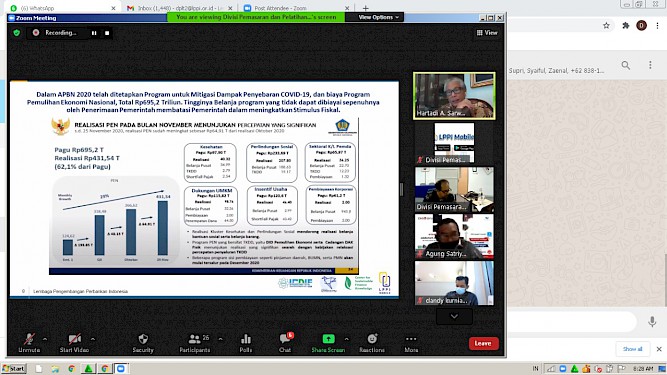Expand audio options arrow beside Unmute
Viewport: 667px width, 375px height.
pyautogui.click(x=45, y=339)
